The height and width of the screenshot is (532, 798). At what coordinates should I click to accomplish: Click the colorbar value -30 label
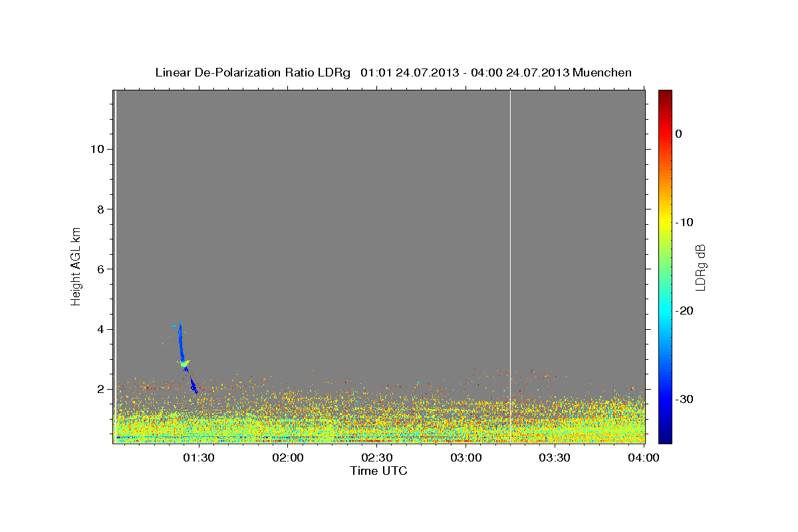click(x=684, y=399)
